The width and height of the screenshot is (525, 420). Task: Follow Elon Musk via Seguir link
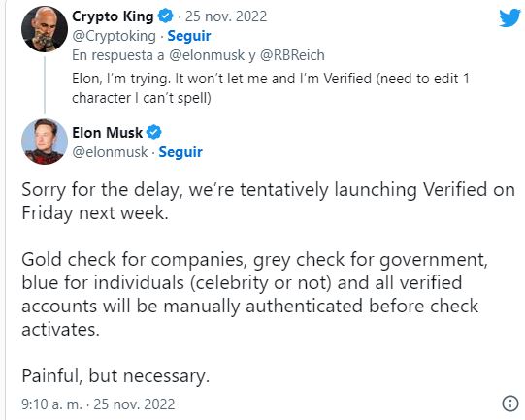180,152
